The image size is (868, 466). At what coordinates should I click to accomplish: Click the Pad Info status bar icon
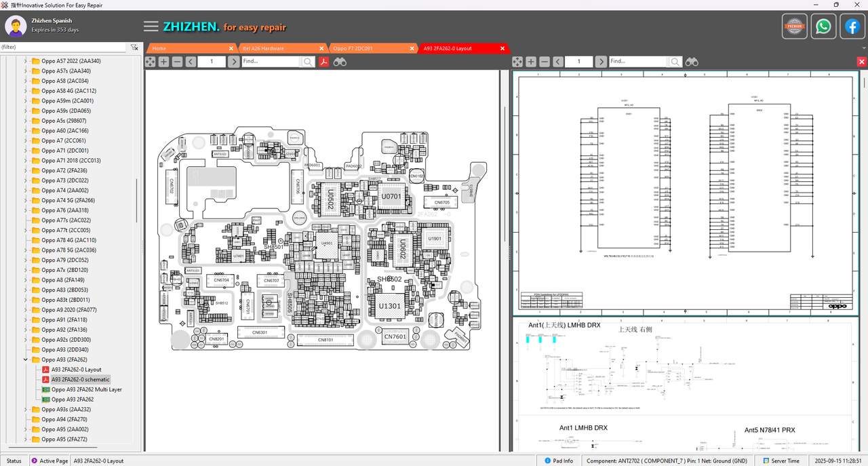click(x=547, y=461)
